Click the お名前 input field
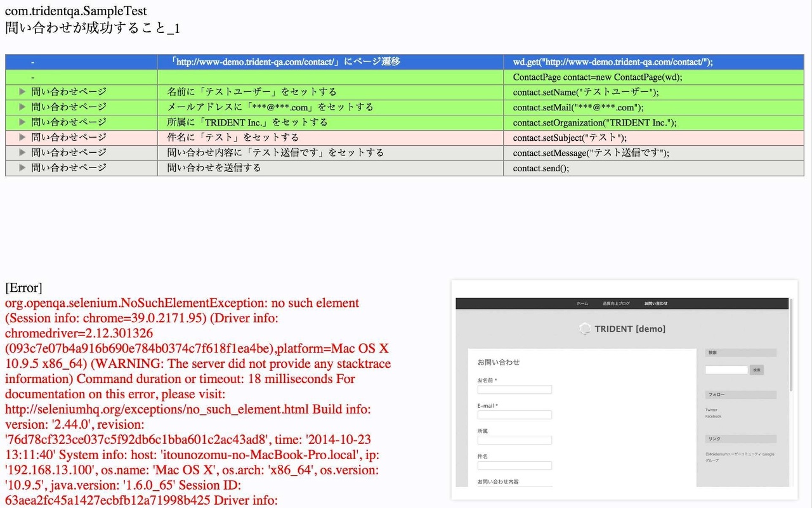Screen dimensions: 812x508 click(x=514, y=389)
